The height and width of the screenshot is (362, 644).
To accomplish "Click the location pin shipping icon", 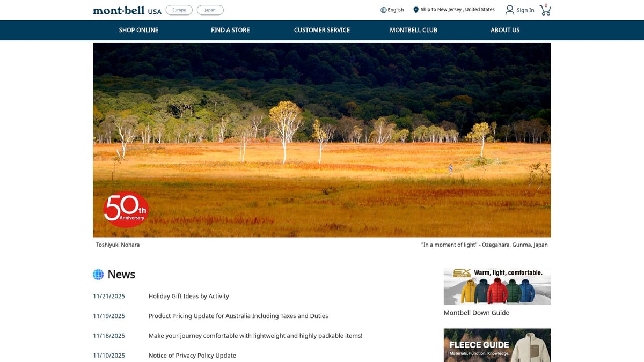I will coord(416,10).
